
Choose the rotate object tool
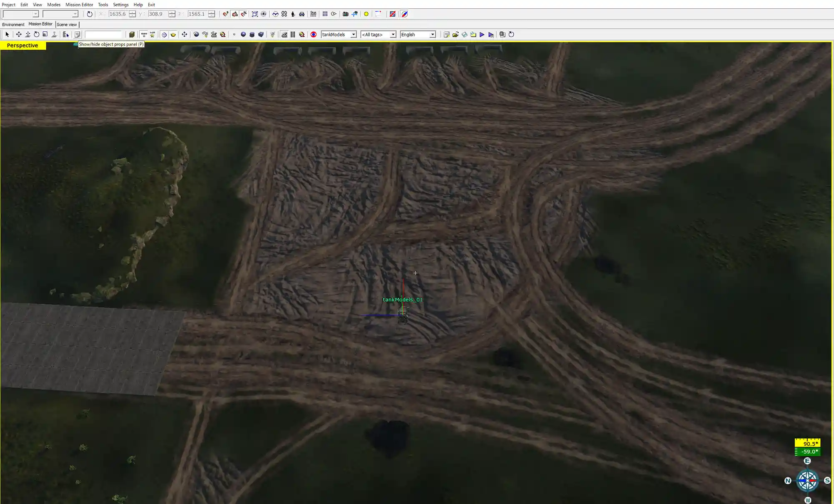[x=36, y=35]
